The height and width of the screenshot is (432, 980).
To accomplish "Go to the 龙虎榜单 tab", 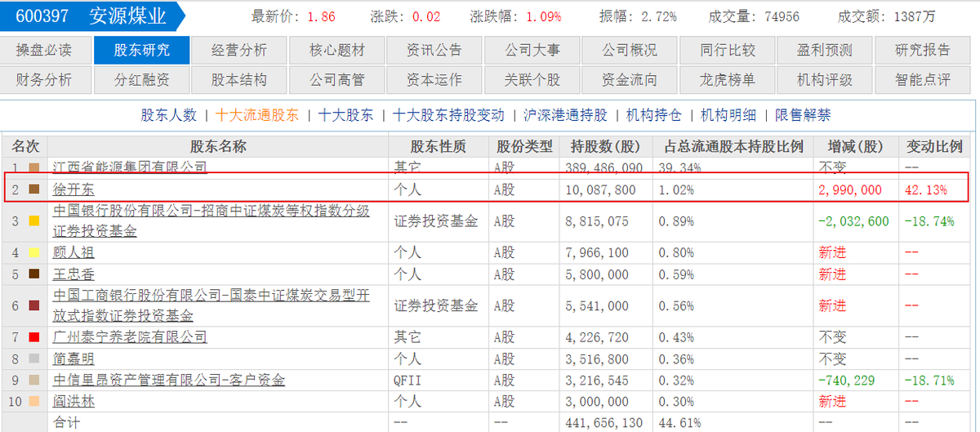I will point(728,80).
